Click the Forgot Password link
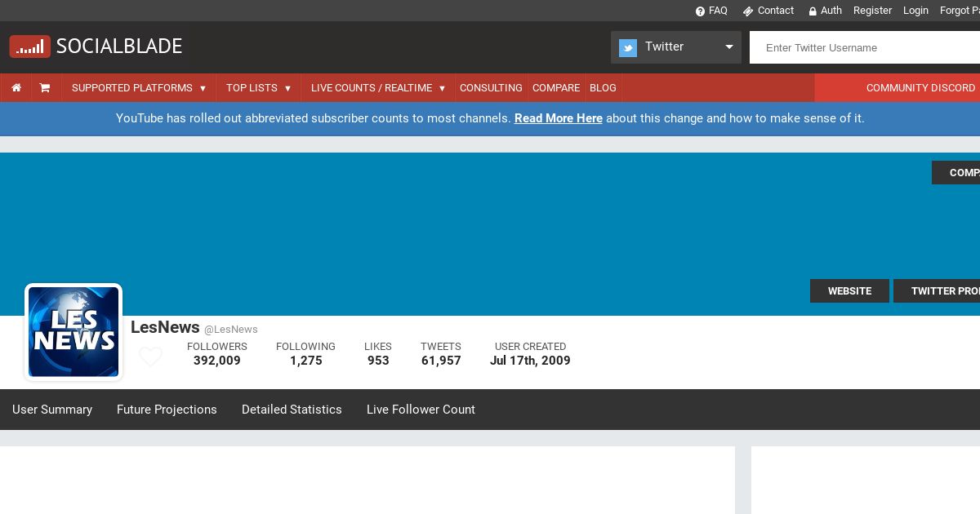 (x=960, y=11)
